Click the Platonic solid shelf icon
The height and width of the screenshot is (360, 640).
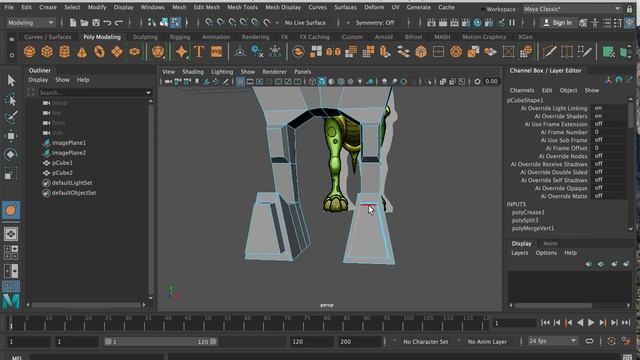[x=158, y=52]
